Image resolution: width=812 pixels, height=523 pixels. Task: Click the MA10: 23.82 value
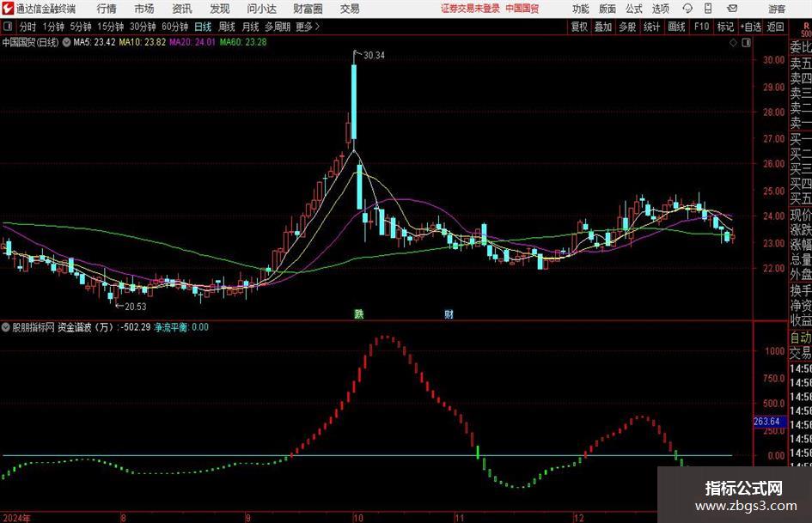click(143, 42)
